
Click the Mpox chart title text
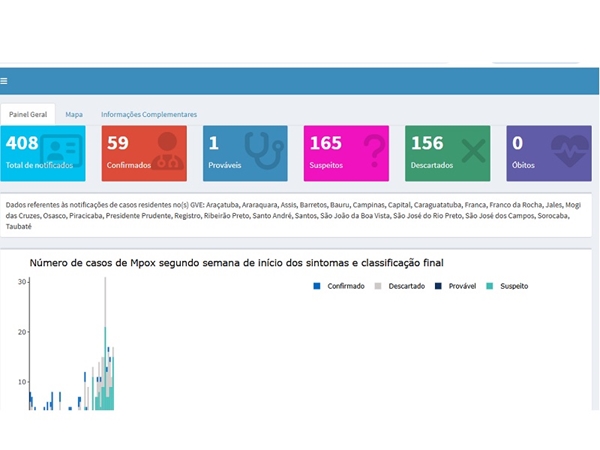click(x=236, y=262)
